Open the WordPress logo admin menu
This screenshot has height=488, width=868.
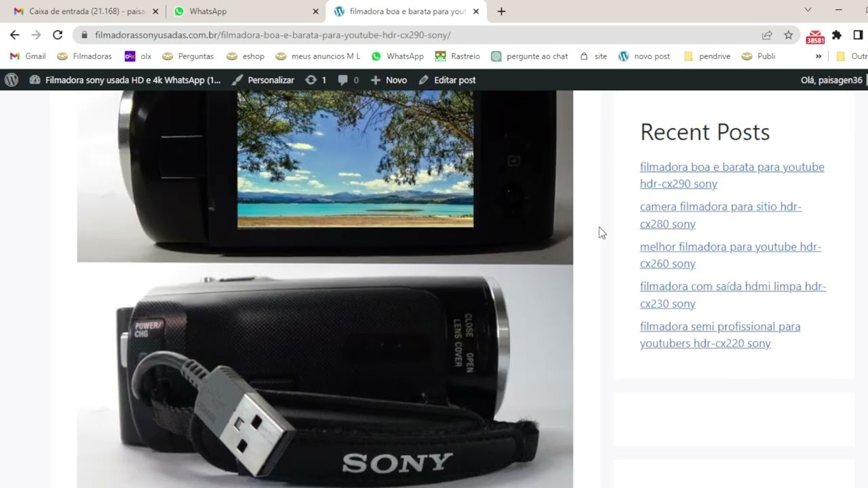[x=12, y=80]
